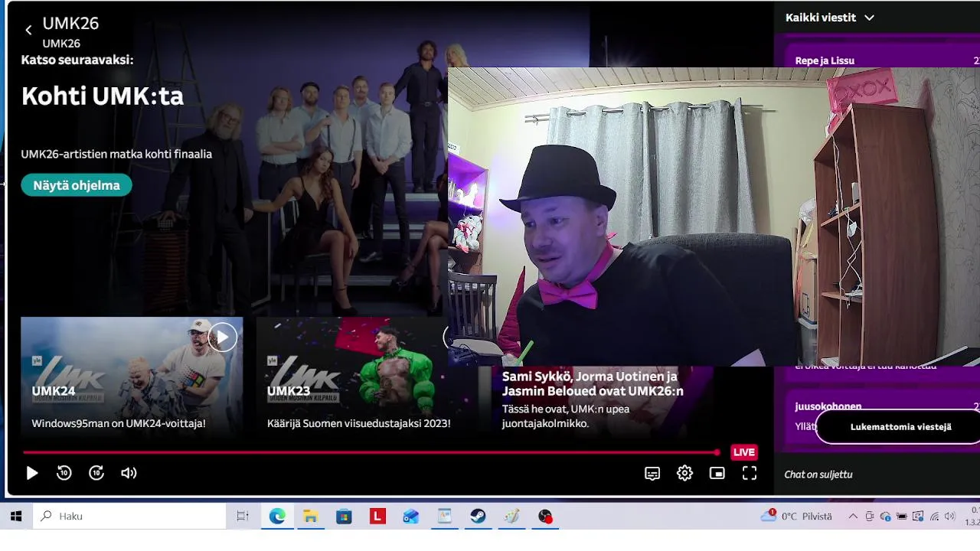Select the Repe ja Lissu chat username
The image size is (980, 551).
coord(825,60)
